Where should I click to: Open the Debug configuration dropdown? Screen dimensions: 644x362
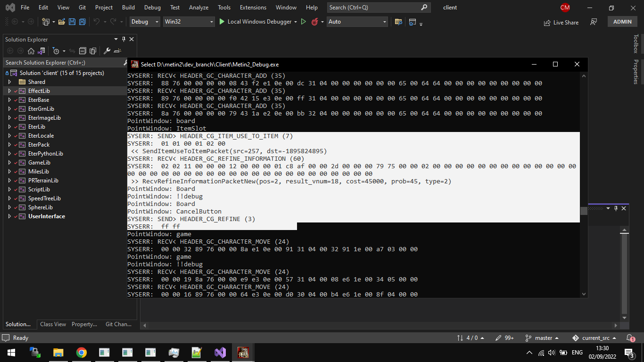click(x=145, y=22)
